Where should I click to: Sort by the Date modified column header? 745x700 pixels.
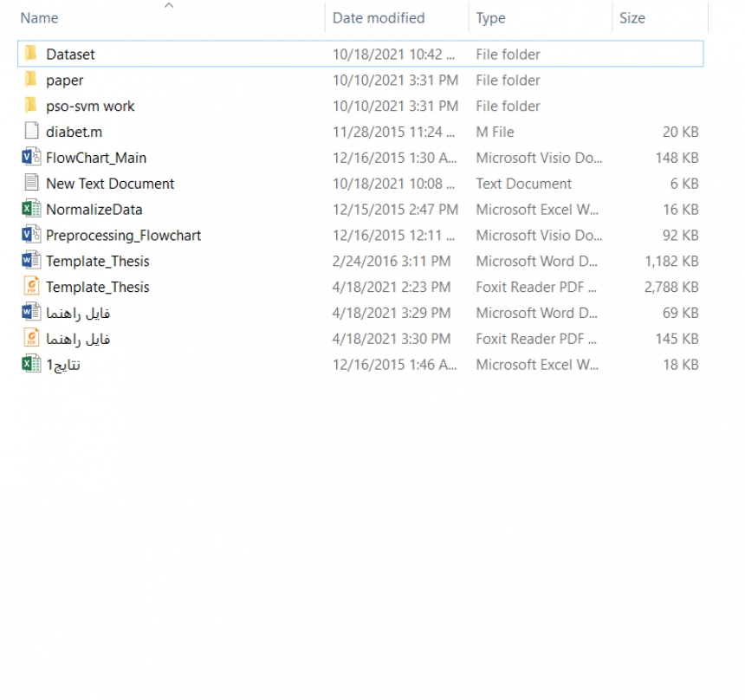pos(379,18)
